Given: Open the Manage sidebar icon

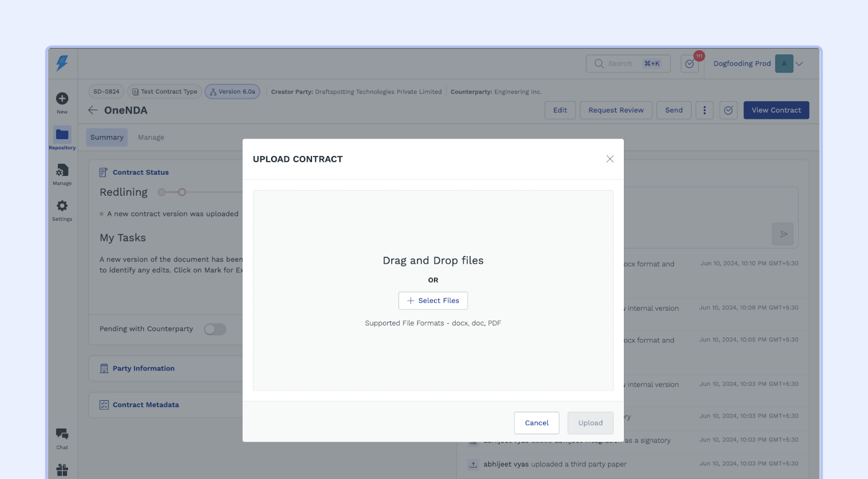Looking at the screenshot, I should click(62, 171).
